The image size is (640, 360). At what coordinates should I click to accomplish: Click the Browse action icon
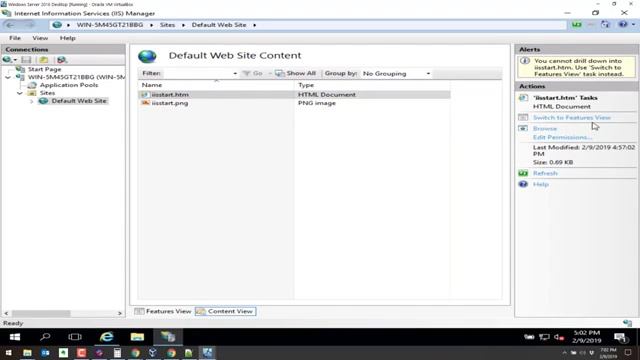tap(523, 128)
